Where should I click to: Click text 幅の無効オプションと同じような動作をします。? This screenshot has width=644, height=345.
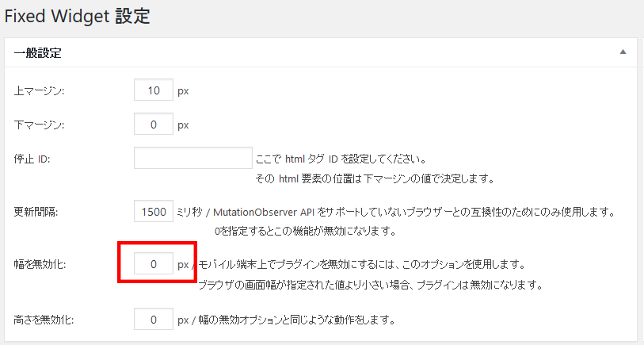(x=297, y=320)
